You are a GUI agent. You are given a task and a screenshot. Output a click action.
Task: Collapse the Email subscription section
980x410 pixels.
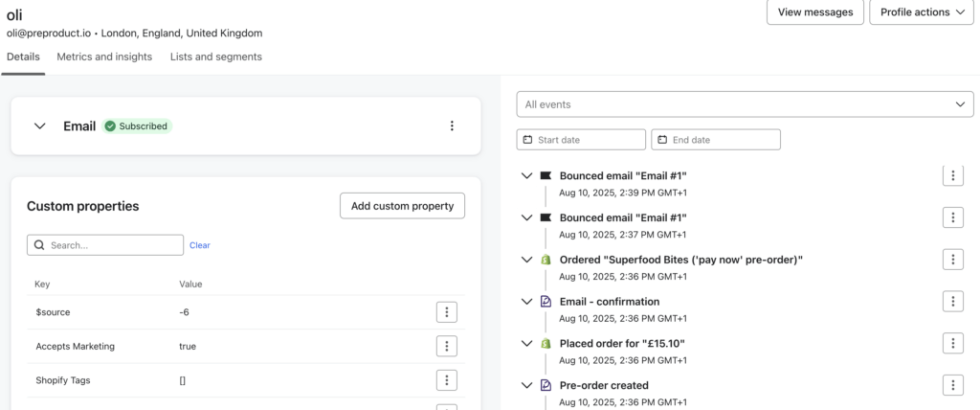tap(39, 125)
